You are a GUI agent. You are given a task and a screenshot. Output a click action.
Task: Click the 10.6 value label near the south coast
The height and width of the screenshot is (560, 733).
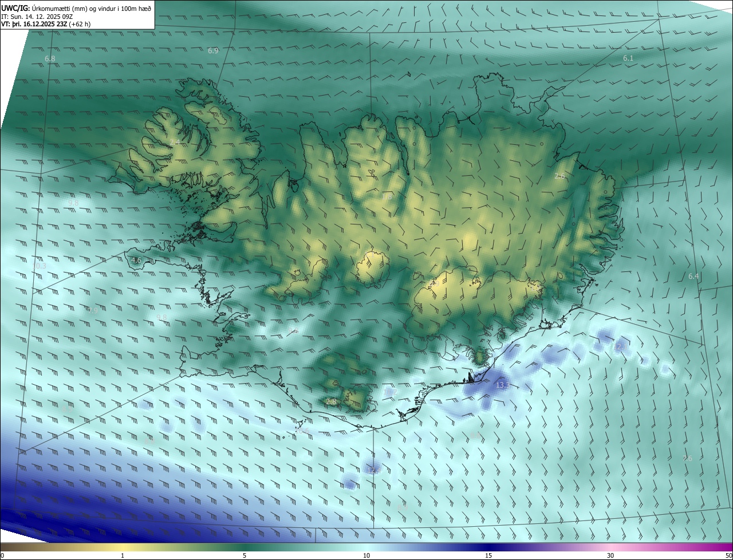(x=302, y=431)
